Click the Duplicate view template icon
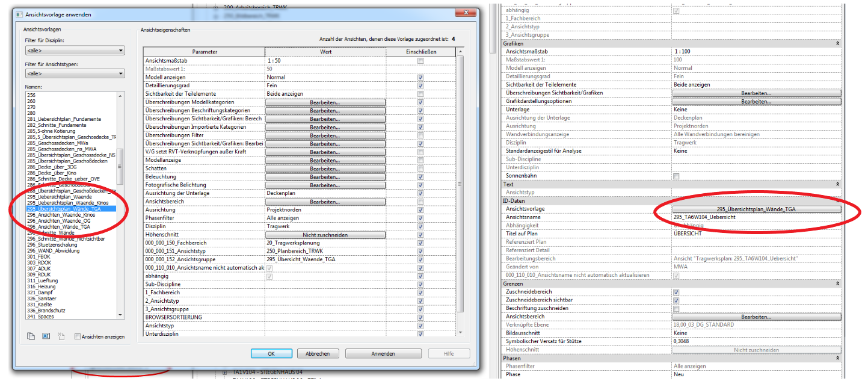 pyautogui.click(x=31, y=336)
